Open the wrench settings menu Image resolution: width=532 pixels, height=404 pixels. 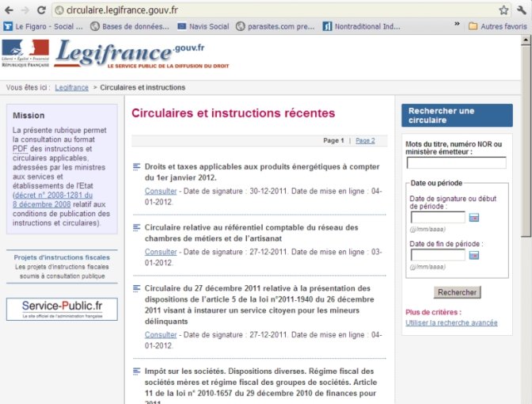(x=522, y=10)
